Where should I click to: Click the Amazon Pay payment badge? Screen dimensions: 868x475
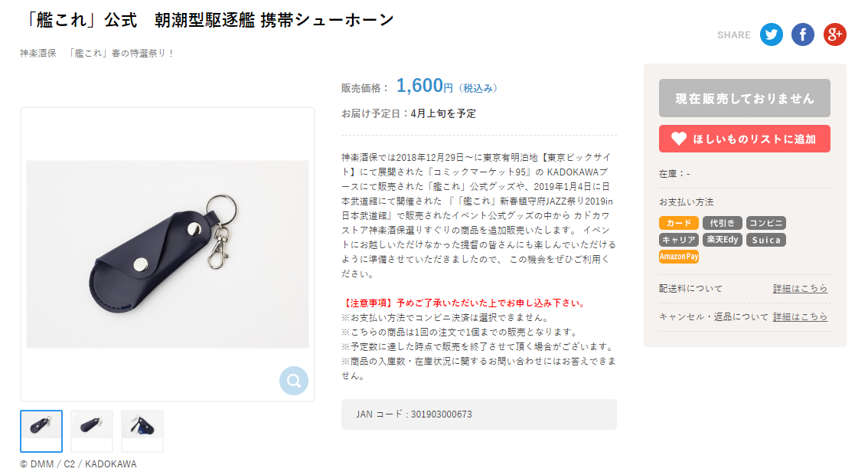pos(679,257)
